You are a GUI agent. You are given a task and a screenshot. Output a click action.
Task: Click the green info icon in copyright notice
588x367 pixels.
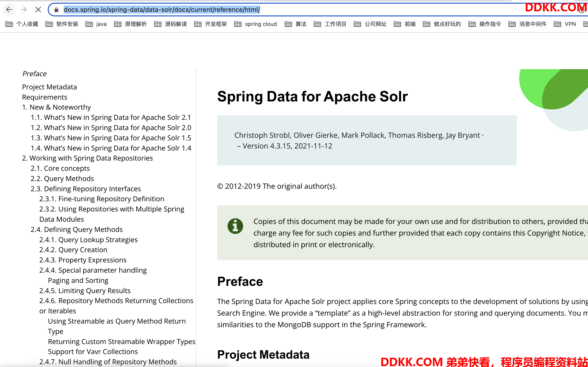pyautogui.click(x=235, y=226)
